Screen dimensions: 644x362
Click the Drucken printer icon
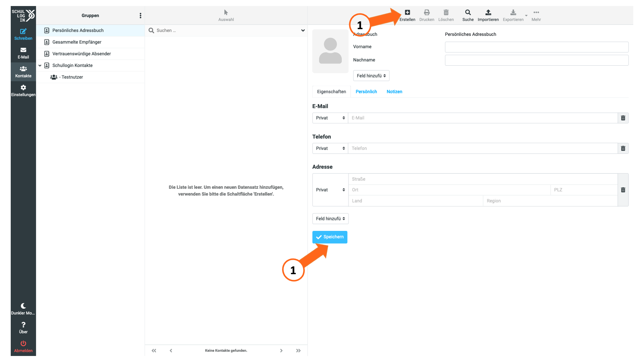427,15
